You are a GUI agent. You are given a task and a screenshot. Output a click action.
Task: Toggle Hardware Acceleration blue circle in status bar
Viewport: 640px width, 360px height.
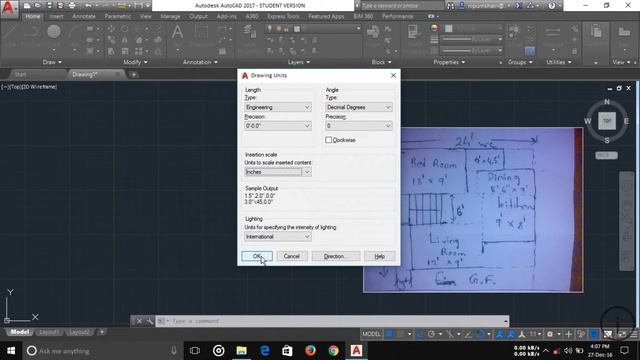tap(594, 334)
